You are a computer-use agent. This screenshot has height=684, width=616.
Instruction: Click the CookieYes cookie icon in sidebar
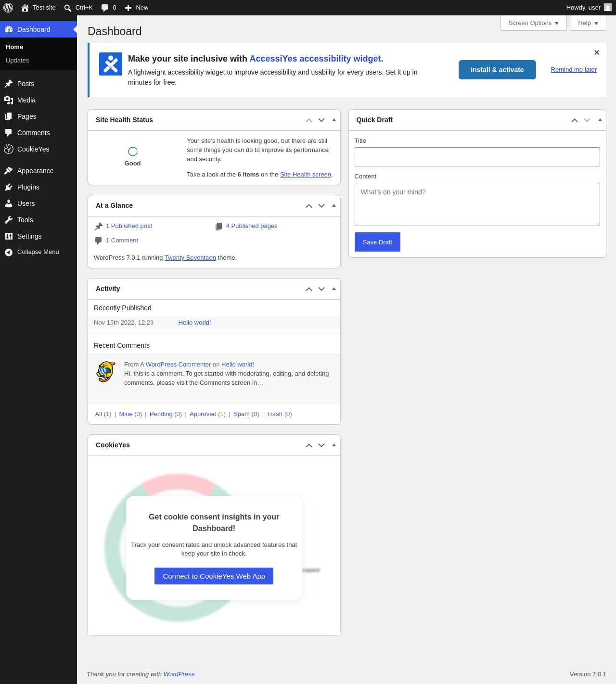pos(9,149)
